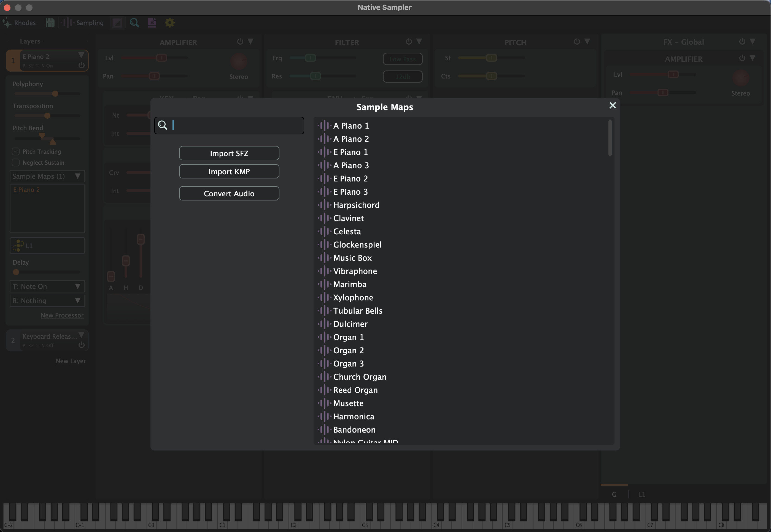
Task: Close the Sample Maps dialog with X
Action: (x=613, y=105)
